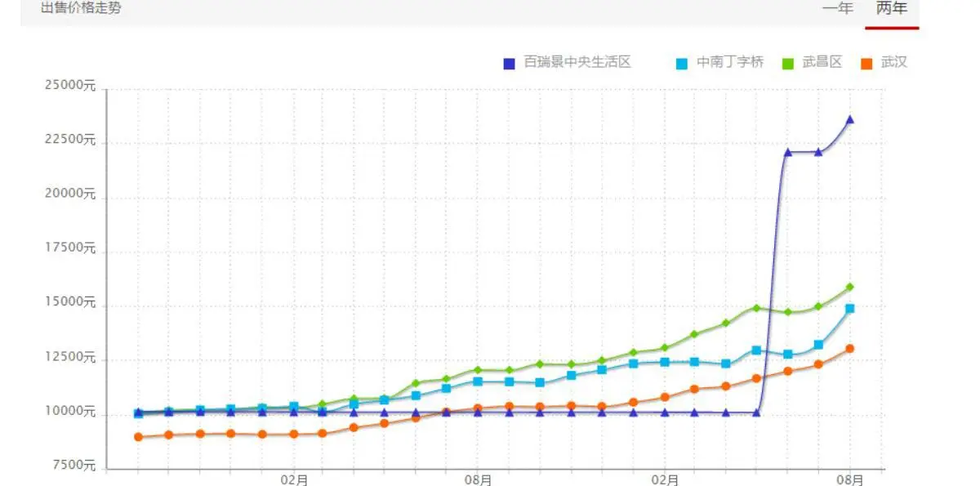Screen dimensions: 980x486
Task: Click the 17500元 y-axis label
Action: tap(71, 248)
